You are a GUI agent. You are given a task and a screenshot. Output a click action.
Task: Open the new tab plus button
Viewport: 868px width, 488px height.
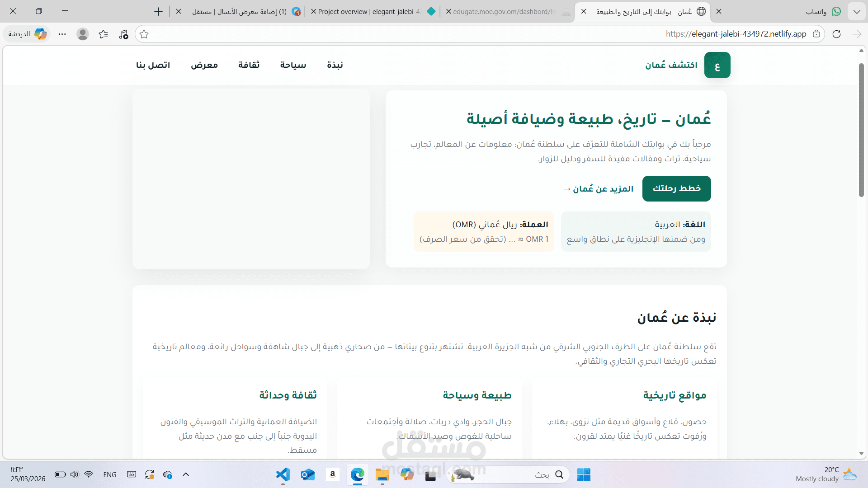pos(158,12)
